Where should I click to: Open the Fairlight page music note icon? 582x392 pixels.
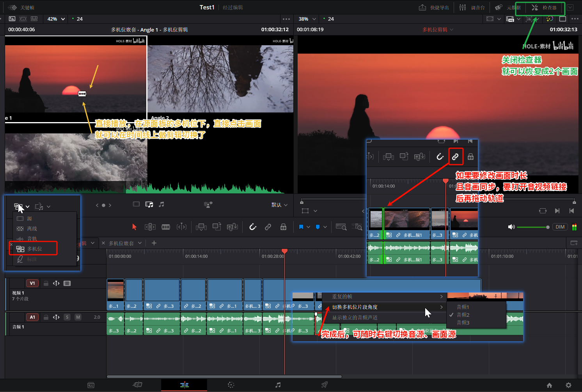[278, 385]
